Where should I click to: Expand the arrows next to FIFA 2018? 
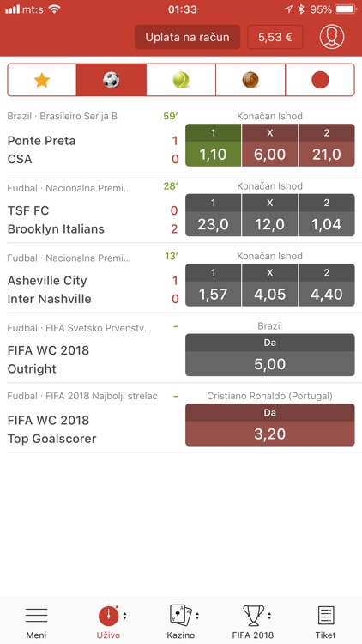point(269,616)
